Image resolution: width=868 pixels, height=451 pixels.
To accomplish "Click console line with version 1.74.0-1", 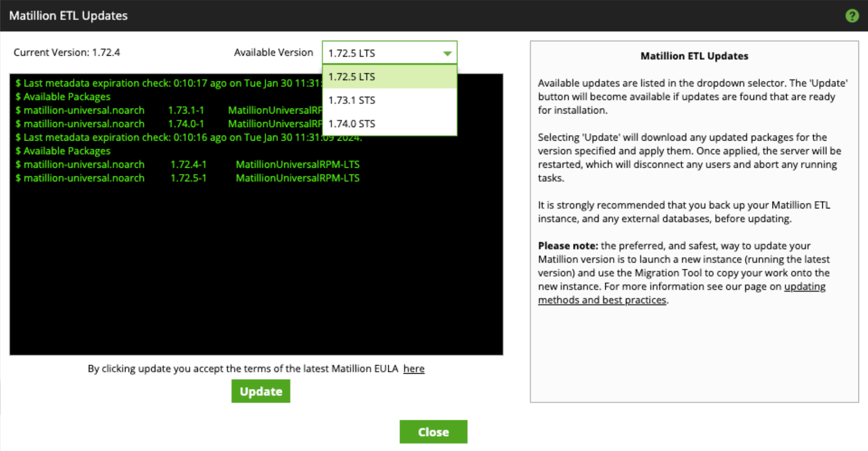I will point(169,124).
